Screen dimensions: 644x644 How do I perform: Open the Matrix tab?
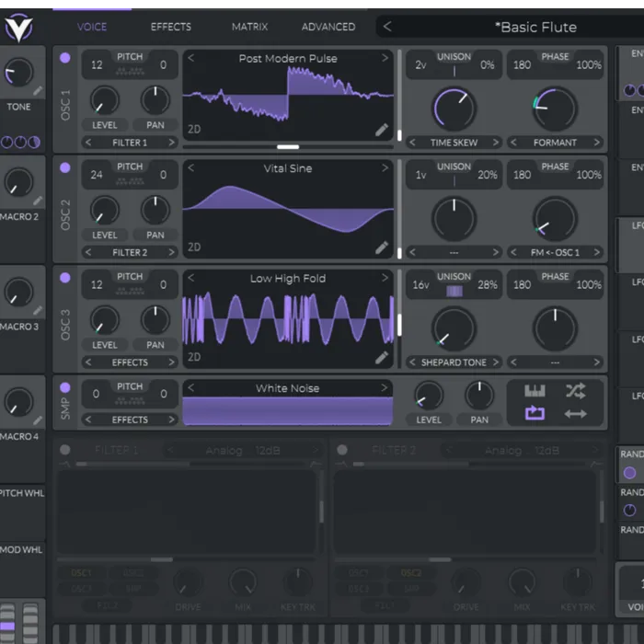click(x=250, y=27)
